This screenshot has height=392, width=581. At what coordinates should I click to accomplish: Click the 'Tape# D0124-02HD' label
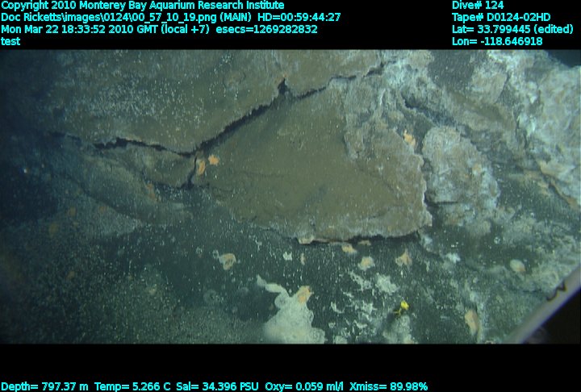[501, 18]
